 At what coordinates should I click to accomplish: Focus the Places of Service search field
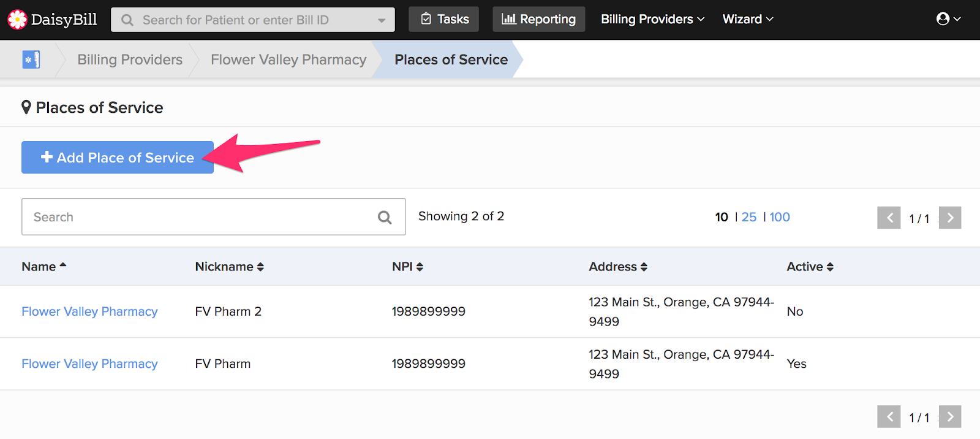[x=213, y=216]
